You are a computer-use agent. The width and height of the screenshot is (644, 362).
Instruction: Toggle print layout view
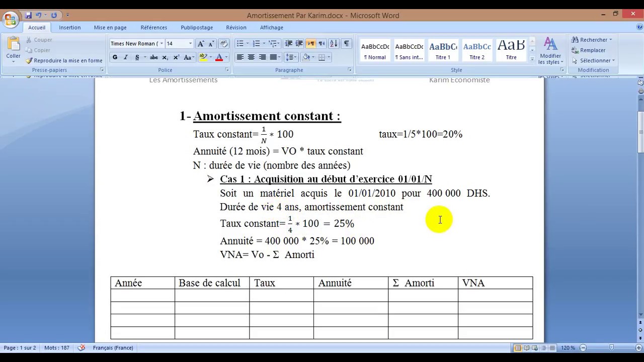coord(518,348)
